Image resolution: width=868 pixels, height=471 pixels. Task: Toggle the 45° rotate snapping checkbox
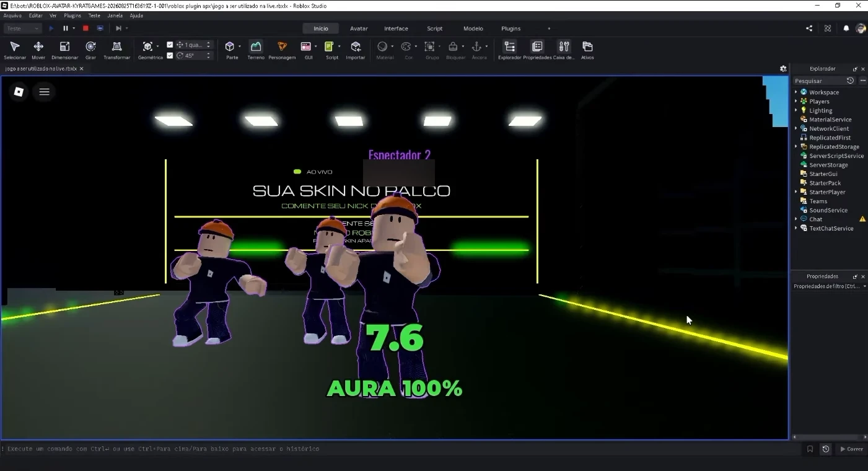pyautogui.click(x=170, y=55)
